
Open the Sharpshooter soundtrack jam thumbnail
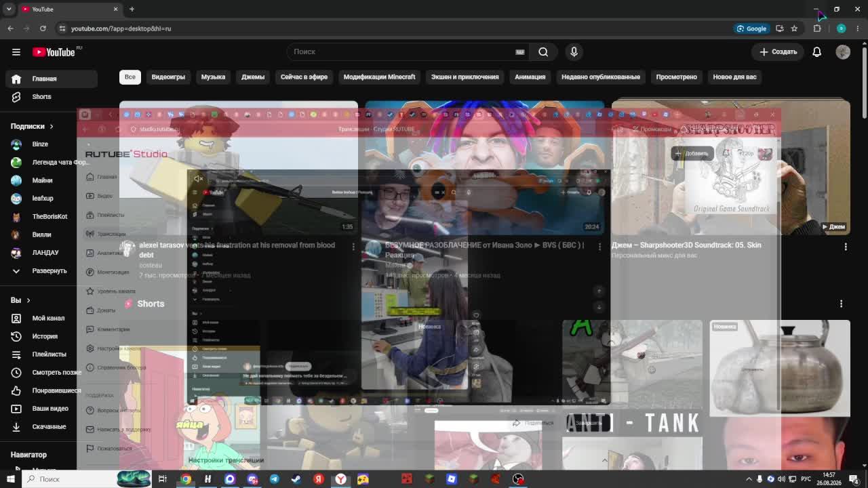[x=730, y=167]
